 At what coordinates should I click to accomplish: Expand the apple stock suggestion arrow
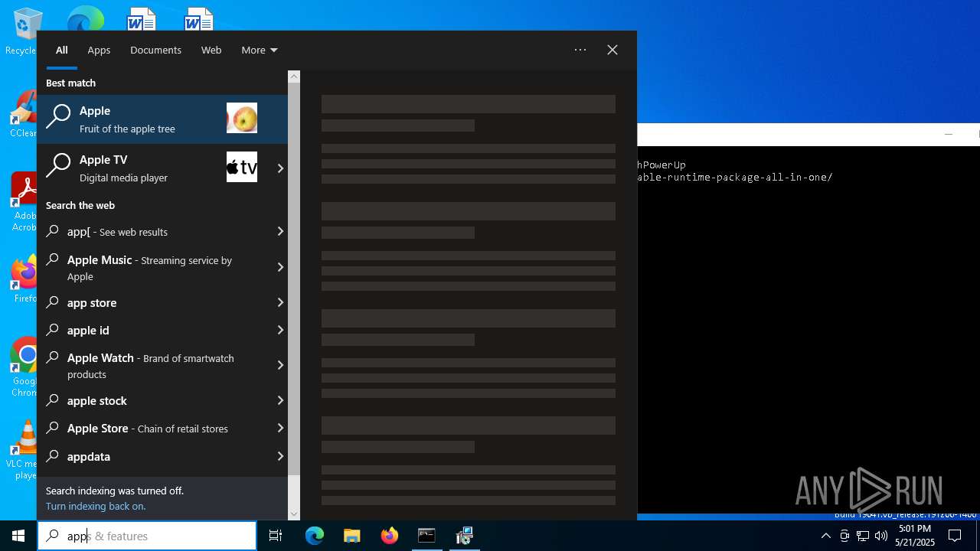(x=280, y=400)
